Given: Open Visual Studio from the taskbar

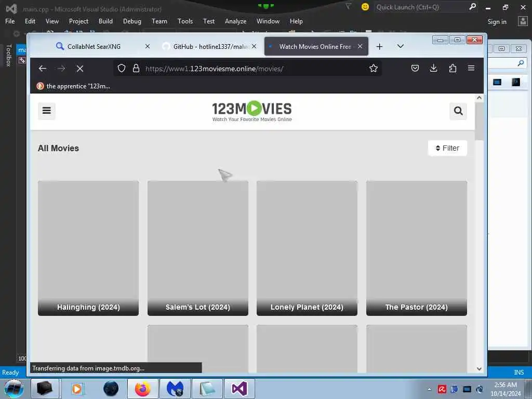Looking at the screenshot, I should click(x=239, y=389).
